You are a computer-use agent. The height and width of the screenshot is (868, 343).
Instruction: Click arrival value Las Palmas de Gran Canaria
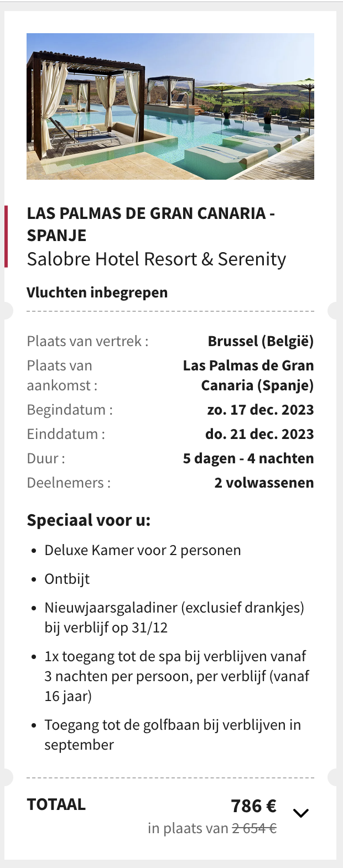[x=248, y=375]
